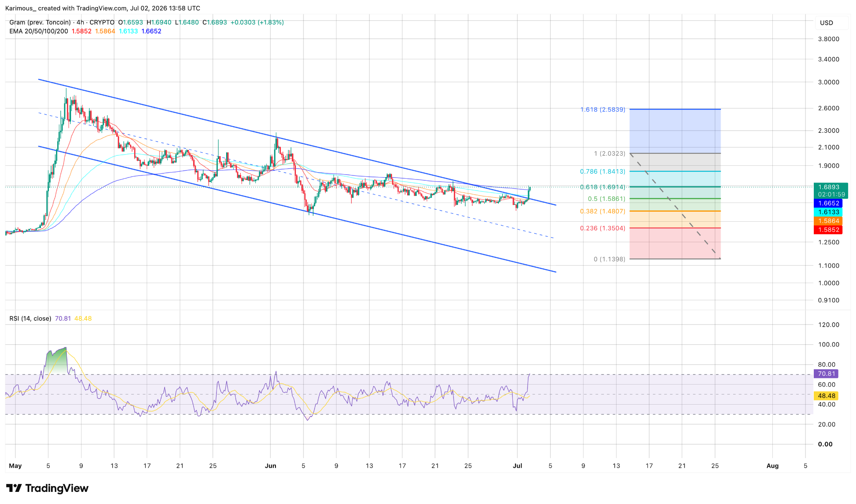The height and width of the screenshot is (504, 856).
Task: Click the 0.5 (1.5861) Fibonacci label
Action: point(606,199)
